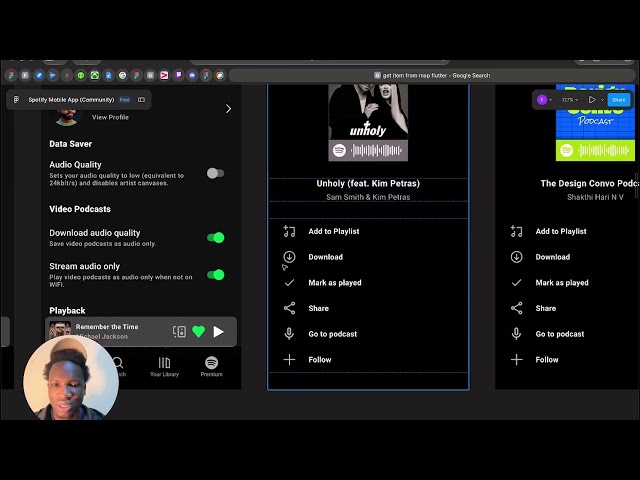Click the Remember the Time album thumbnail
640x480 pixels.
[x=60, y=330]
